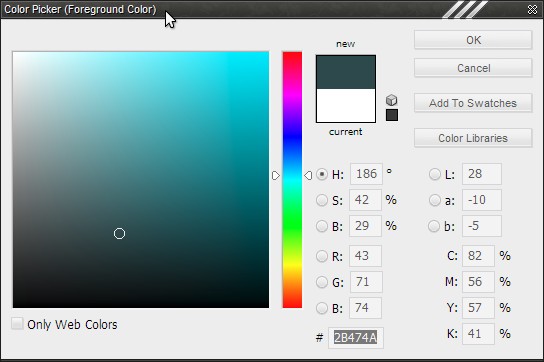The height and width of the screenshot is (362, 544).
Task: Select the R red radio button
Action: (322, 256)
